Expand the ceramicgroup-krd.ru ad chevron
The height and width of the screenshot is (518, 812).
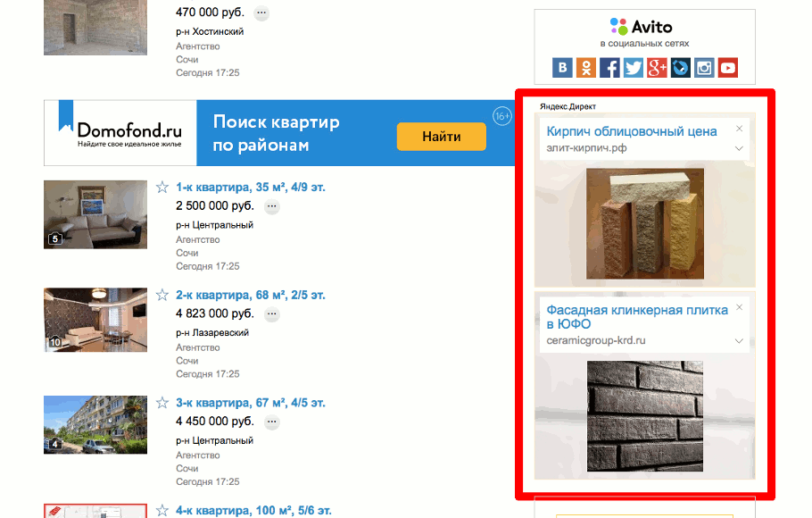(x=739, y=340)
